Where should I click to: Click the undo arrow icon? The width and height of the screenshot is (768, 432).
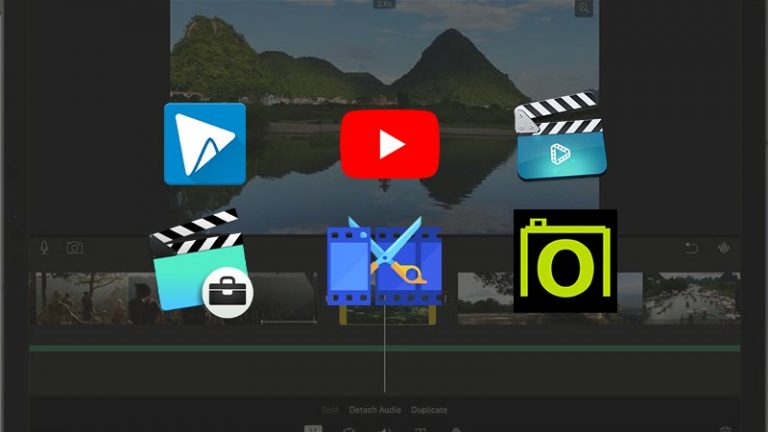click(x=692, y=248)
